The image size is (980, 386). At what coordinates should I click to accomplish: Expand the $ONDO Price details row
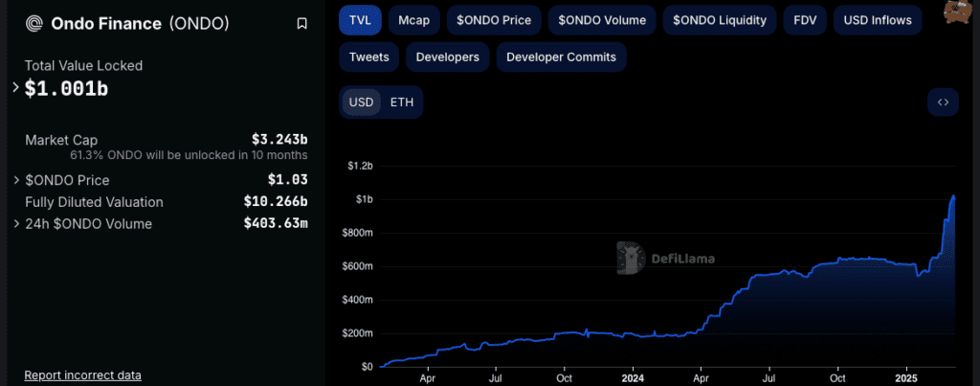(16, 180)
